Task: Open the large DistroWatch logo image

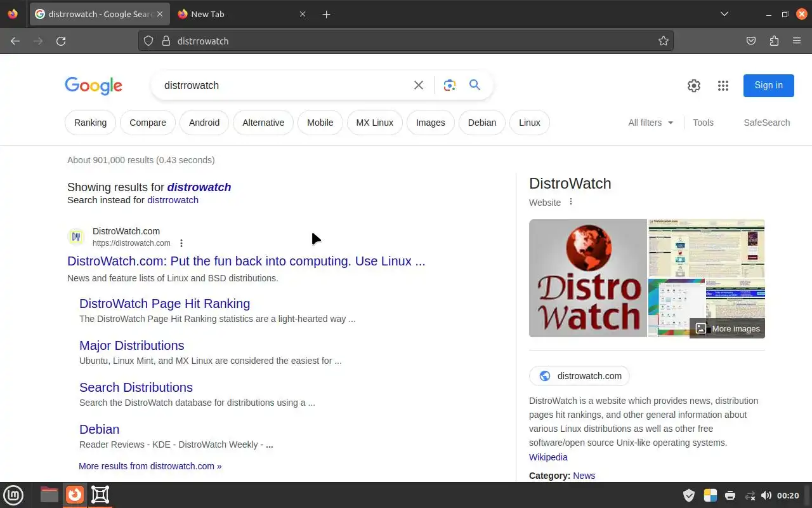Action: [x=588, y=278]
